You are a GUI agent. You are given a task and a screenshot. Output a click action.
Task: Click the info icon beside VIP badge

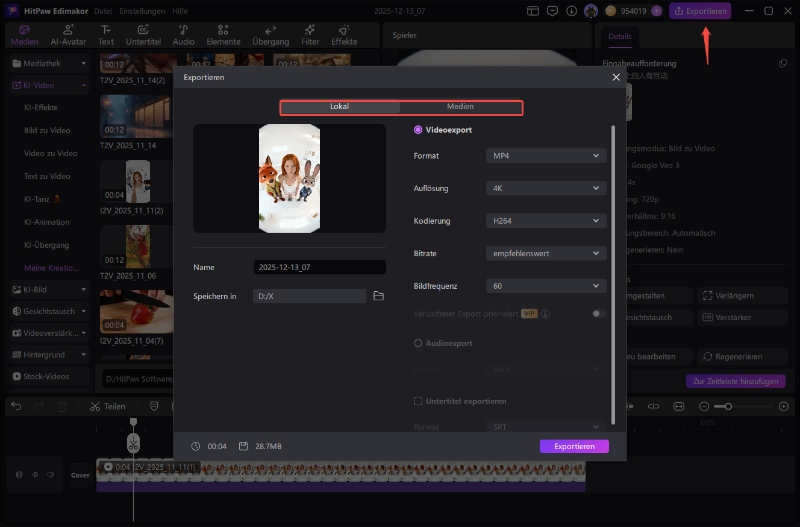point(546,313)
